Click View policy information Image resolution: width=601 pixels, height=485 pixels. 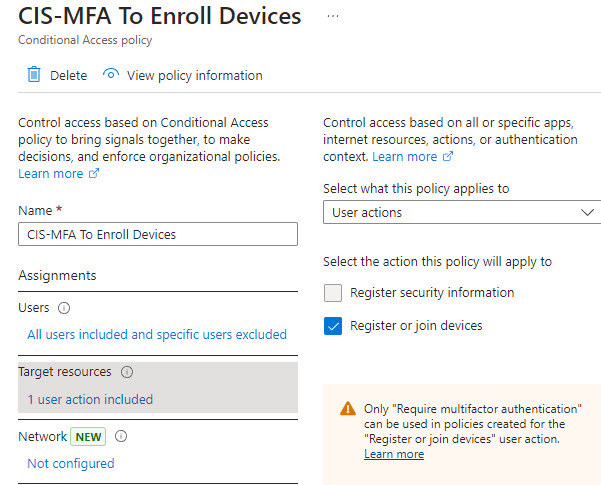click(195, 76)
